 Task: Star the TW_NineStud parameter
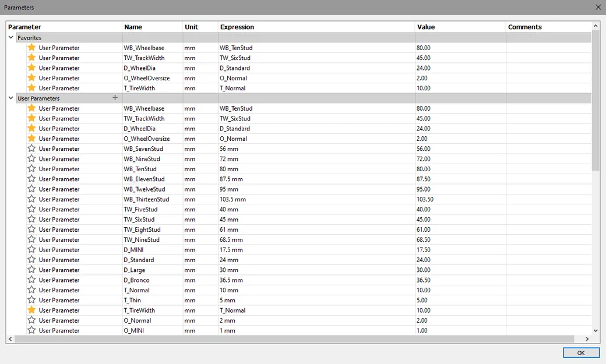pos(31,239)
